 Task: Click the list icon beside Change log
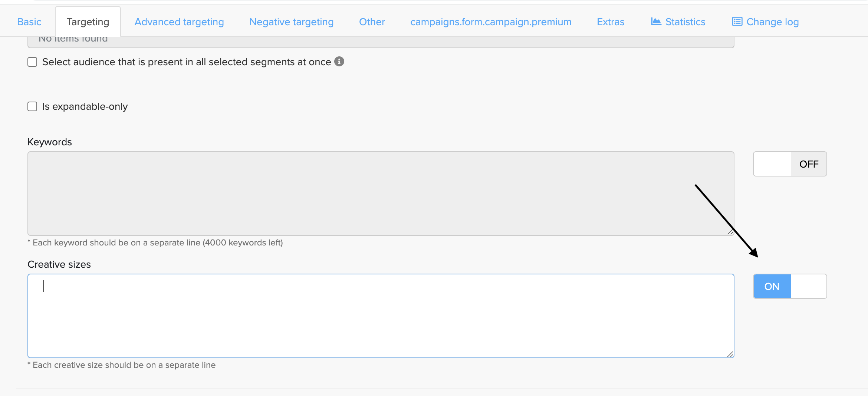pos(737,22)
